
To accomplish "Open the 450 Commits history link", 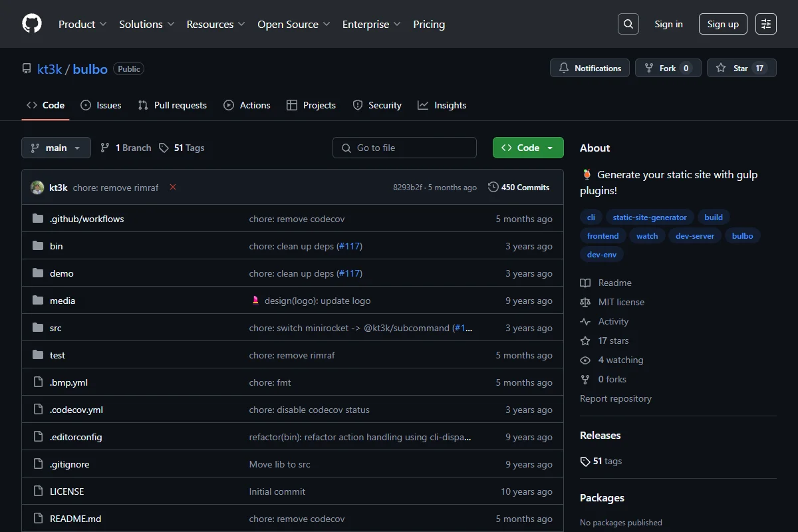I will pos(519,188).
